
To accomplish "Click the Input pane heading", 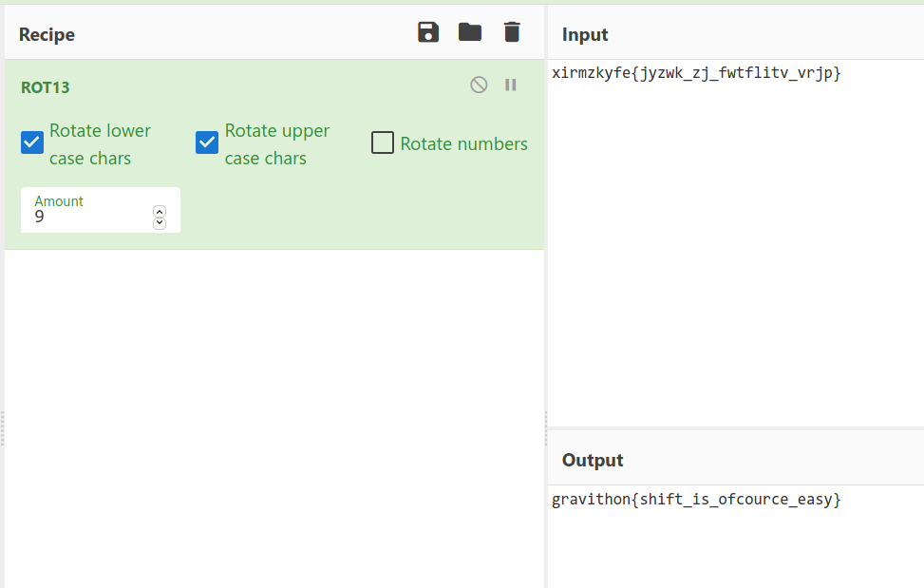I will 585,35.
